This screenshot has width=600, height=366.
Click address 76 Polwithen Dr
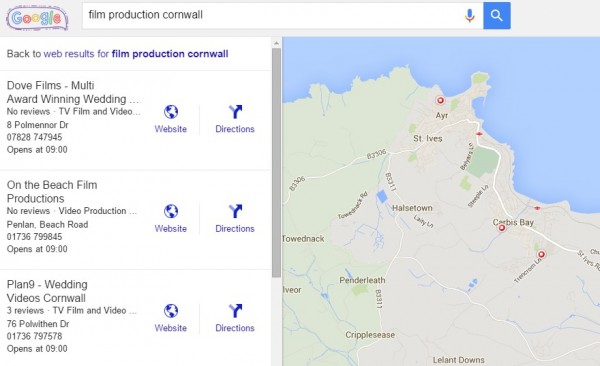click(x=38, y=324)
